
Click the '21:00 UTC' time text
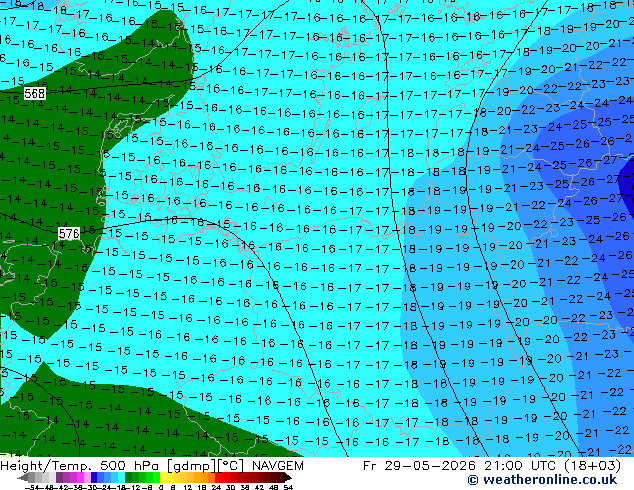coord(521,466)
